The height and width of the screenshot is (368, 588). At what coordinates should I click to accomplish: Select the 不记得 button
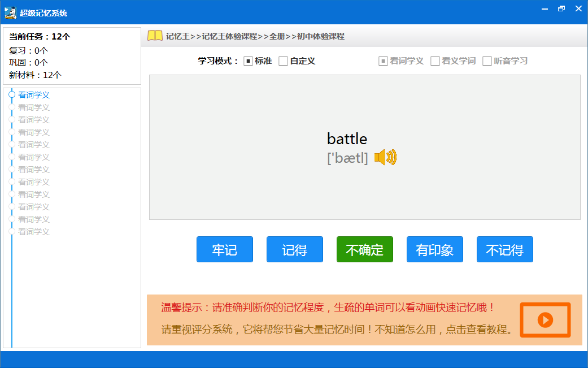coord(504,249)
